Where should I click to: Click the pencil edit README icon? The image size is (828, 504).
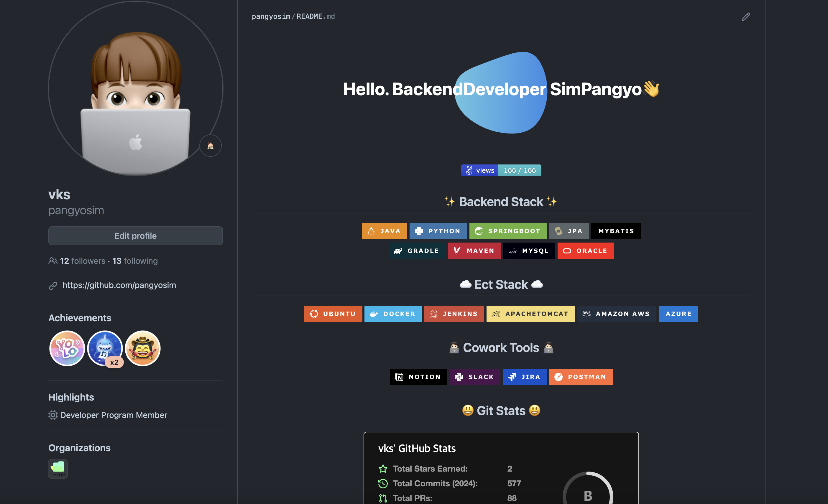point(746,17)
